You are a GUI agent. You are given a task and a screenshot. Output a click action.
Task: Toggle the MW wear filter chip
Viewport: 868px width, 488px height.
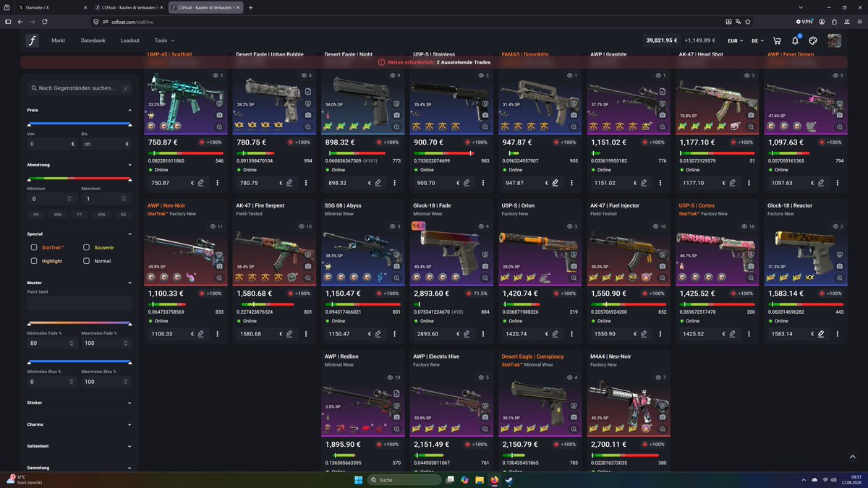pyautogui.click(x=58, y=215)
